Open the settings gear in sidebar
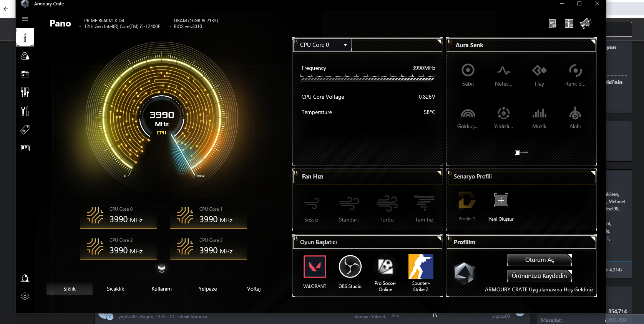Image resolution: width=644 pixels, height=324 pixels. click(x=25, y=296)
